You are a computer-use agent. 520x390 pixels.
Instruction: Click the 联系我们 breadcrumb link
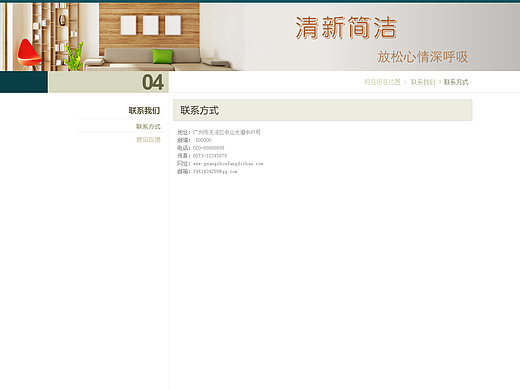423,82
